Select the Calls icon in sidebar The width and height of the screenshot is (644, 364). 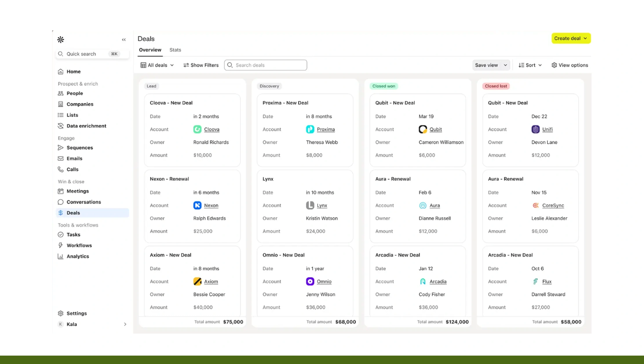[61, 169]
